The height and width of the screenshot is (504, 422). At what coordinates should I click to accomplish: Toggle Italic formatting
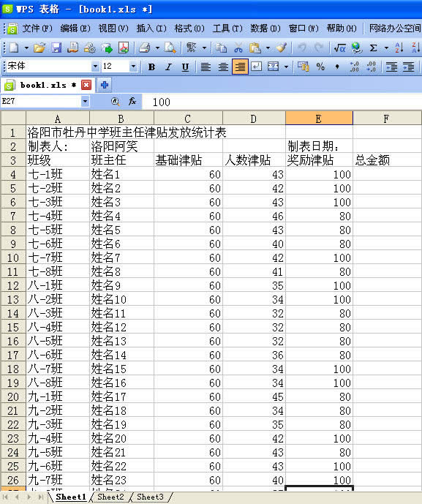click(x=168, y=67)
